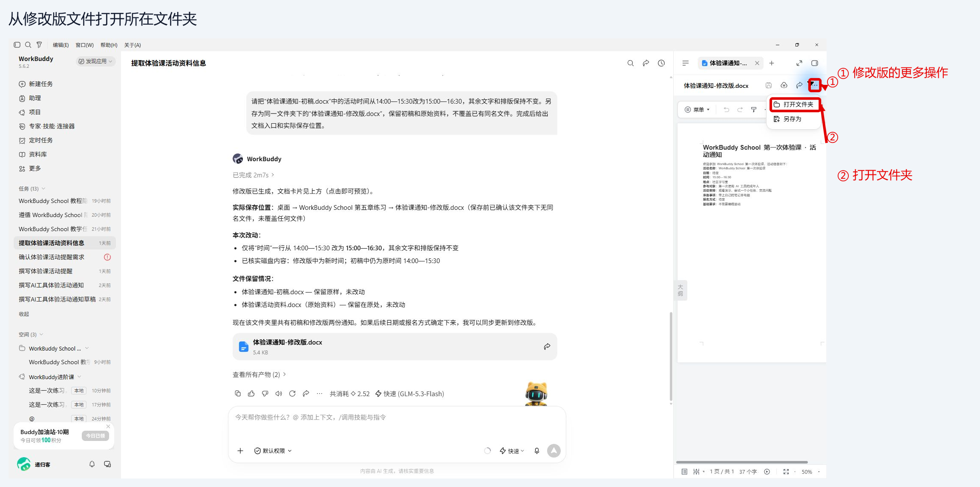Collapse the 任务 (13) section
This screenshot has width=980, height=487.
pyautogui.click(x=43, y=188)
